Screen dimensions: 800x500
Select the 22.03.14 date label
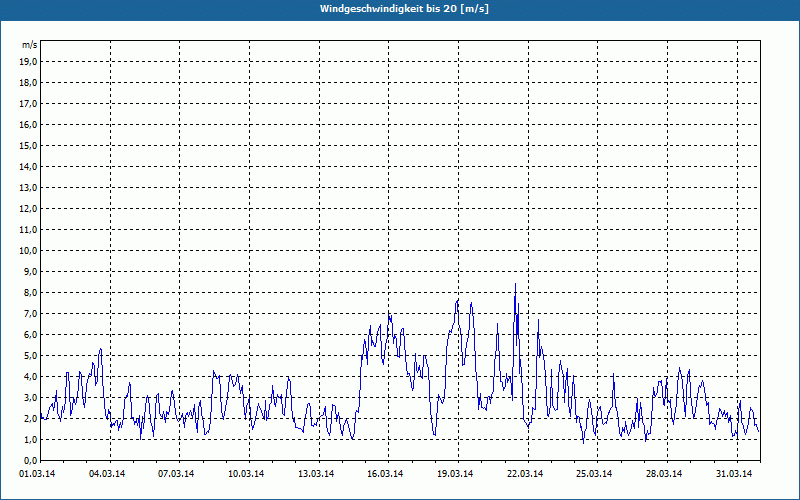point(525,474)
